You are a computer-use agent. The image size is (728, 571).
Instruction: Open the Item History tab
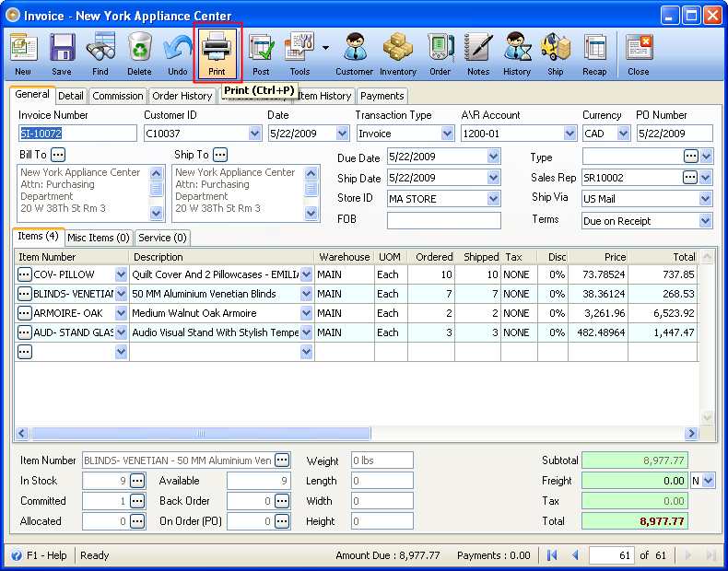point(325,96)
